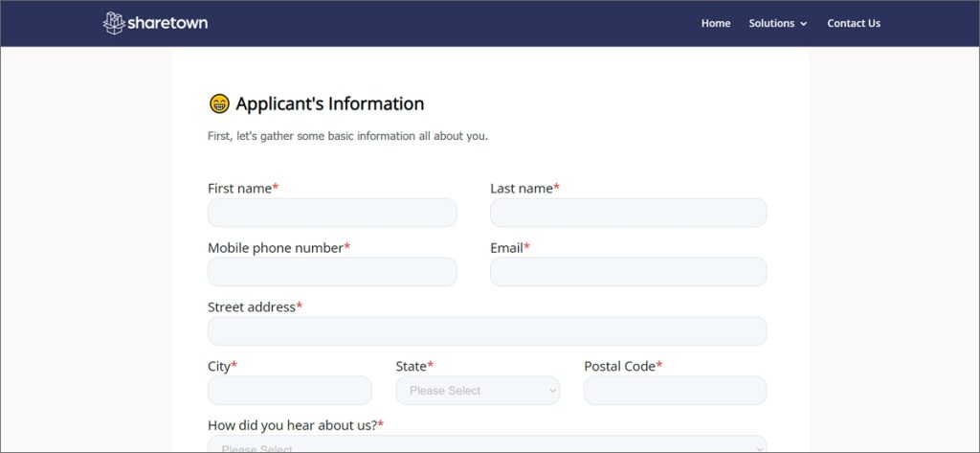Click the 'Mobile phone number' label text
This screenshot has width=980, height=453.
pos(275,247)
